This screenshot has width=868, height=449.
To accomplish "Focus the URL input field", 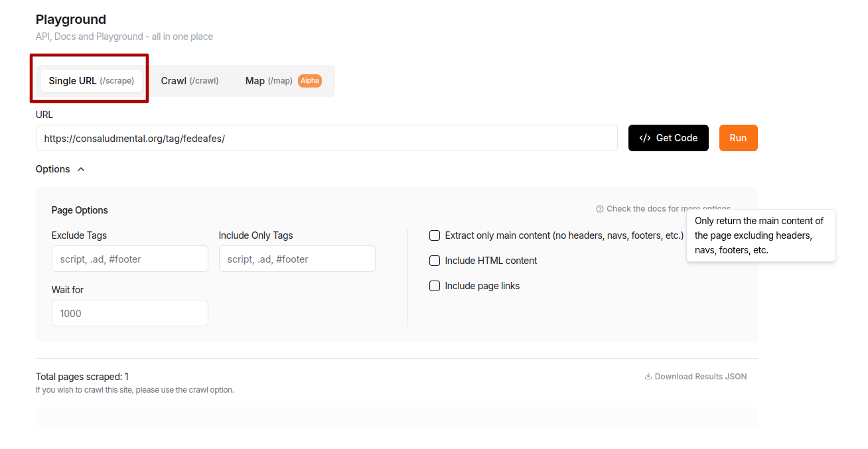I will point(326,138).
